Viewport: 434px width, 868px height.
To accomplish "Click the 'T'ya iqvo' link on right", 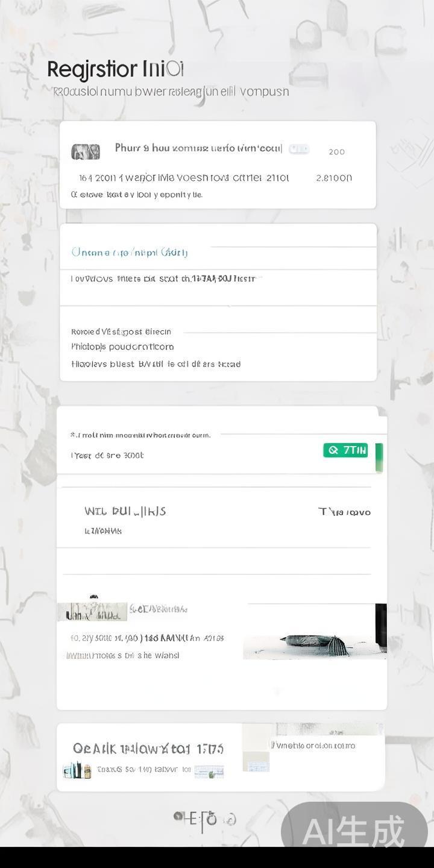I will click(x=344, y=512).
